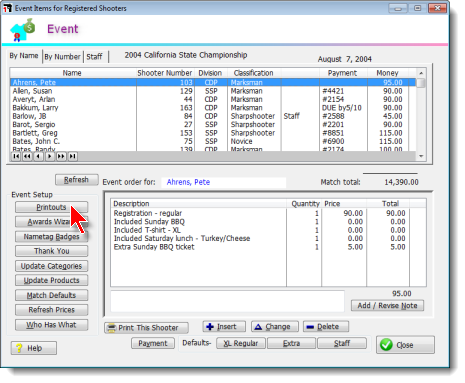Click scroll-down arrow of shooter list
The height and width of the screenshot is (383, 465).
click(421, 156)
